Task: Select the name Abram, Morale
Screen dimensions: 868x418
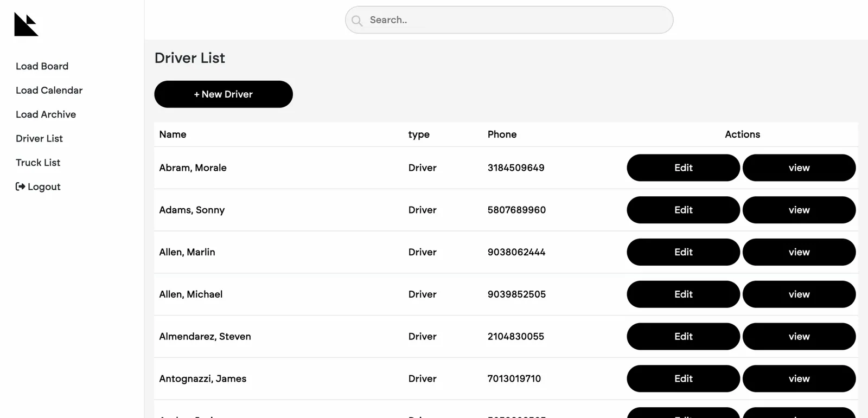Action: point(193,168)
